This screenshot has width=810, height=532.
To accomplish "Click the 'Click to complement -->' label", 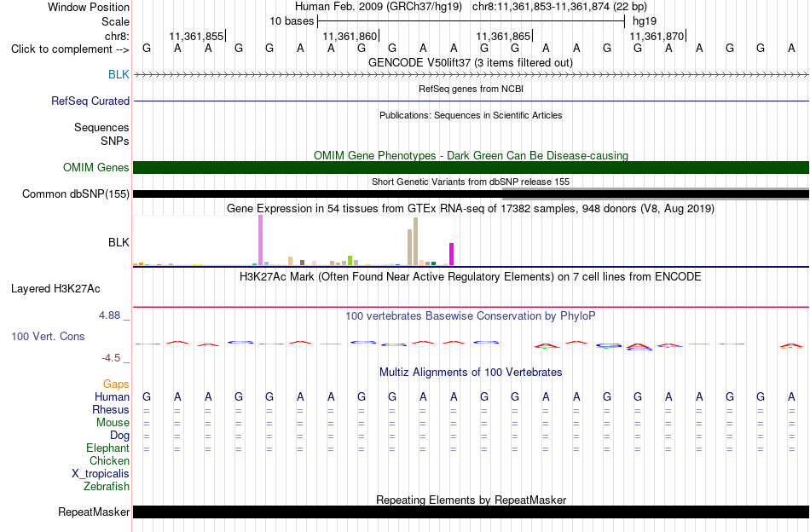I will 70,49.
